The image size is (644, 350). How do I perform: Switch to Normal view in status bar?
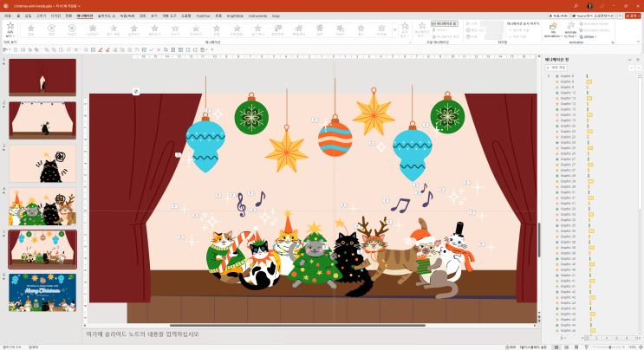tap(556, 347)
